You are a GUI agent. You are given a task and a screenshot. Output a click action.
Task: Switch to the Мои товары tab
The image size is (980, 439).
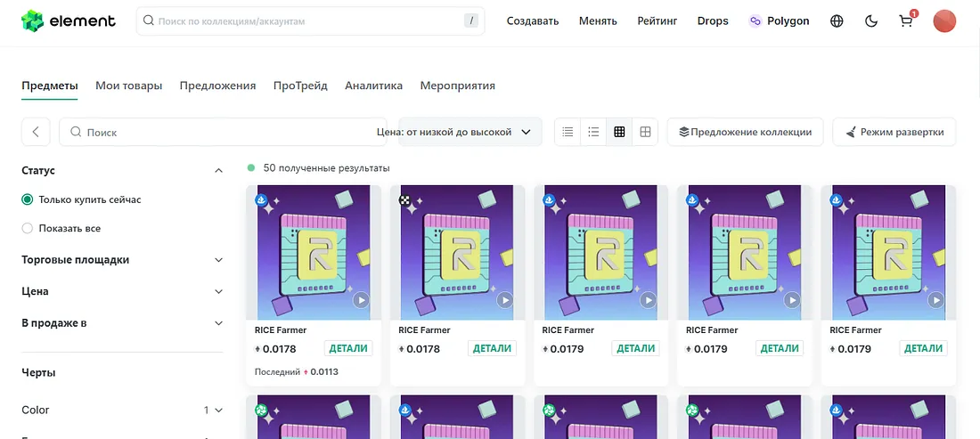coord(129,85)
